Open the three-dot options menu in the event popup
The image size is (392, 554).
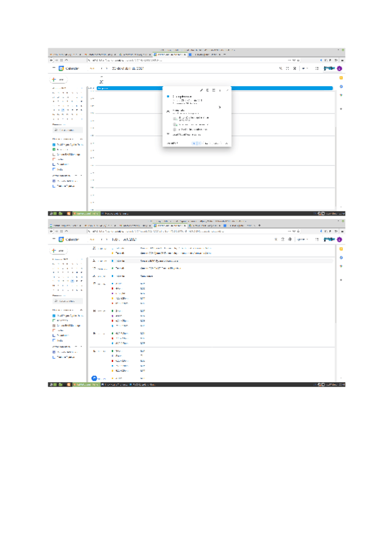click(220, 90)
